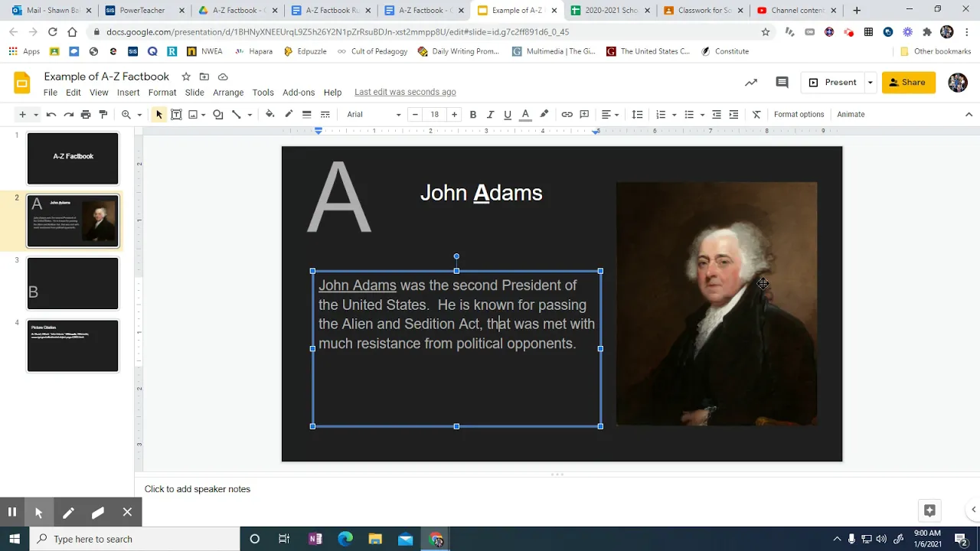
Task: Click the zoom magnifier icon
Action: pos(126,115)
